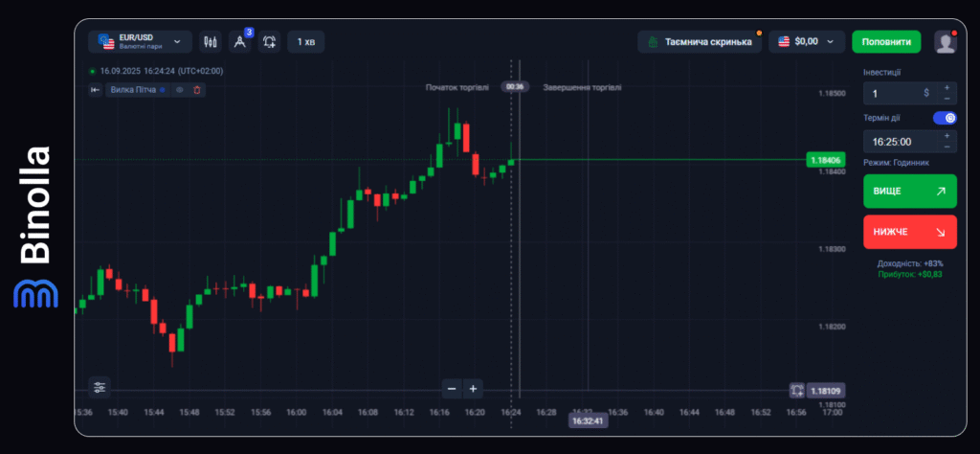
Task: Open the candlestick chart type selector
Action: click(x=211, y=42)
